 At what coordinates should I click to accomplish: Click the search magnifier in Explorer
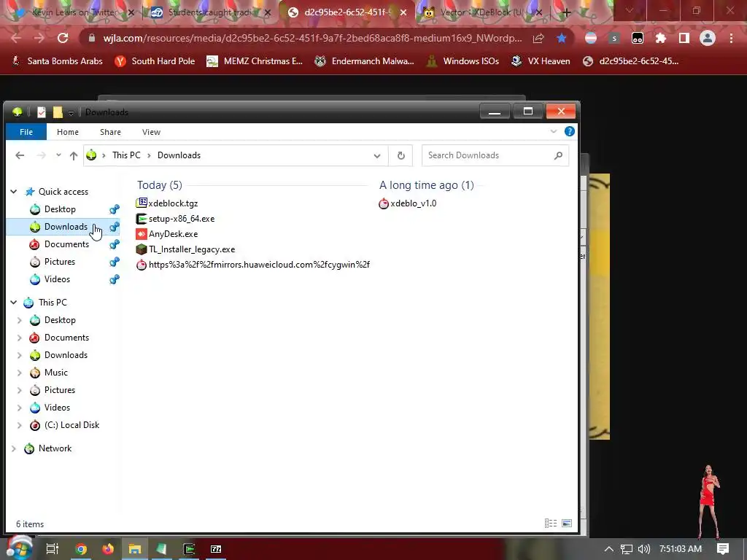tap(558, 155)
